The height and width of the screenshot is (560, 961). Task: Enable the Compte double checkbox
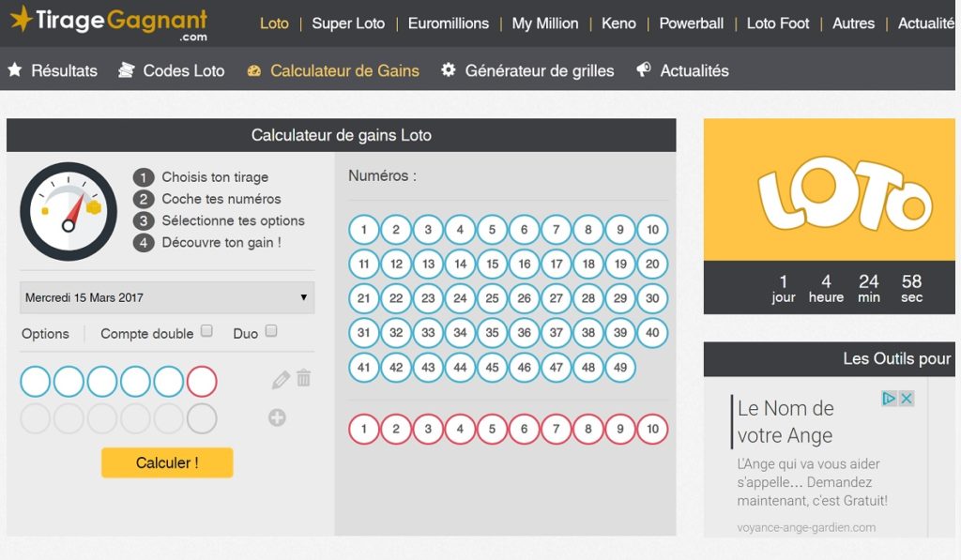(x=207, y=331)
